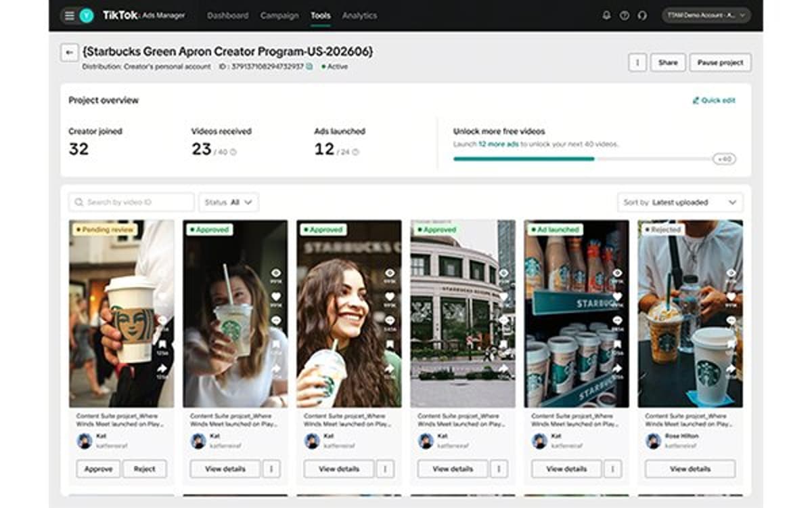Viewport: 812px width, 508px height.
Task: Click the TikTok Ads Manager logo
Action: [x=143, y=15]
